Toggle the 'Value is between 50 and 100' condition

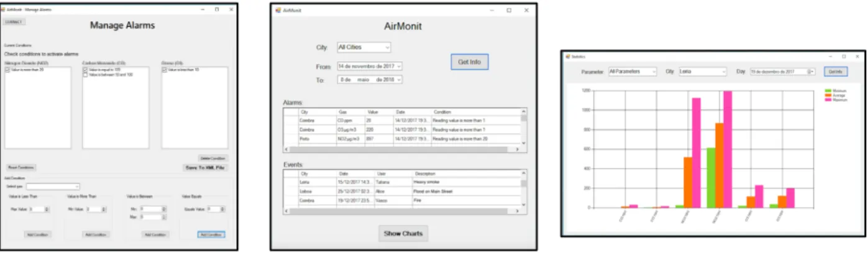[x=85, y=75]
